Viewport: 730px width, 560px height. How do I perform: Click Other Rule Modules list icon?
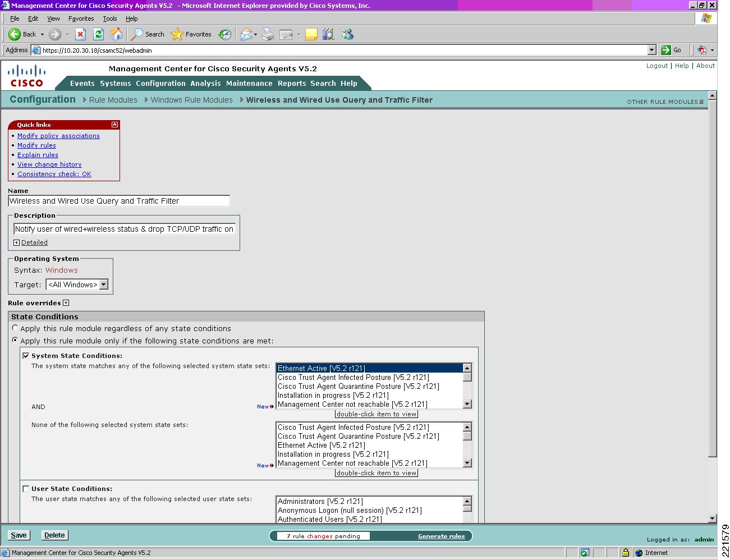pos(701,102)
